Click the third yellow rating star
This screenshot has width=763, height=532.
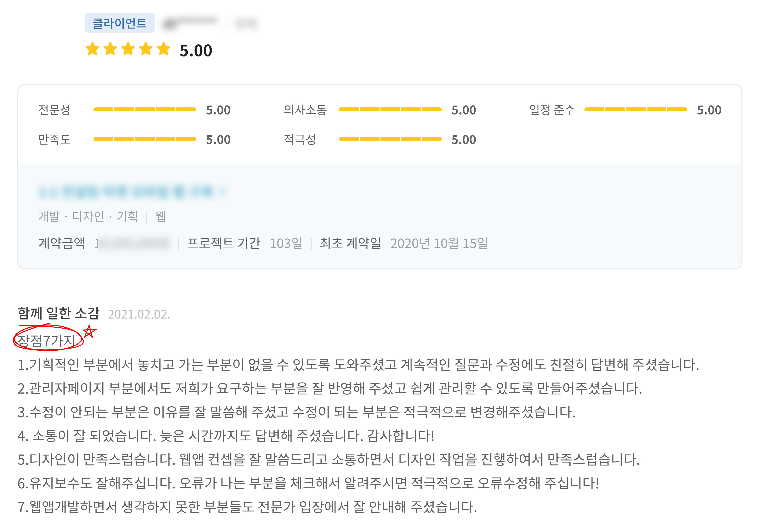tap(128, 49)
